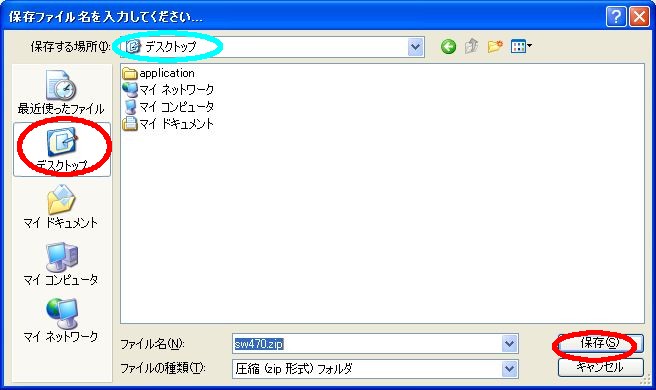The width and height of the screenshot is (656, 390).
Task: Close the save dialog
Action: [639, 17]
